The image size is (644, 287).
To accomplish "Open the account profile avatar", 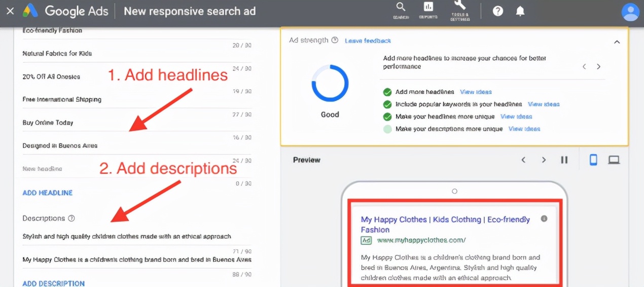I will coord(630,12).
